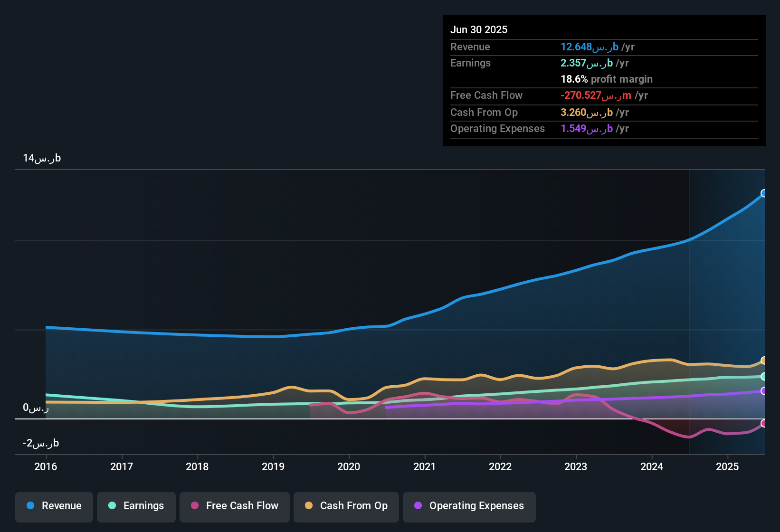The height and width of the screenshot is (532, 780).
Task: Select the Free Cash Flow endpoint marker
Action: (764, 423)
